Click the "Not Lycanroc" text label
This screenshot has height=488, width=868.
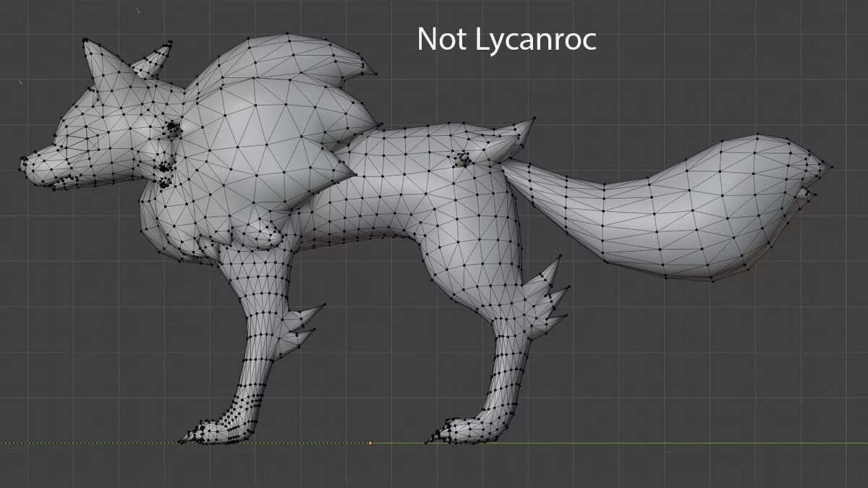click(506, 40)
